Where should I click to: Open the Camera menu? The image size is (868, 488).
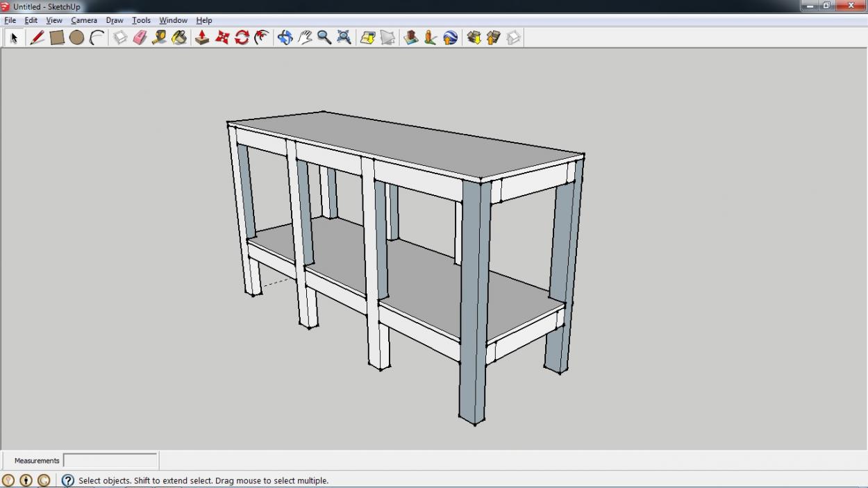[x=84, y=20]
